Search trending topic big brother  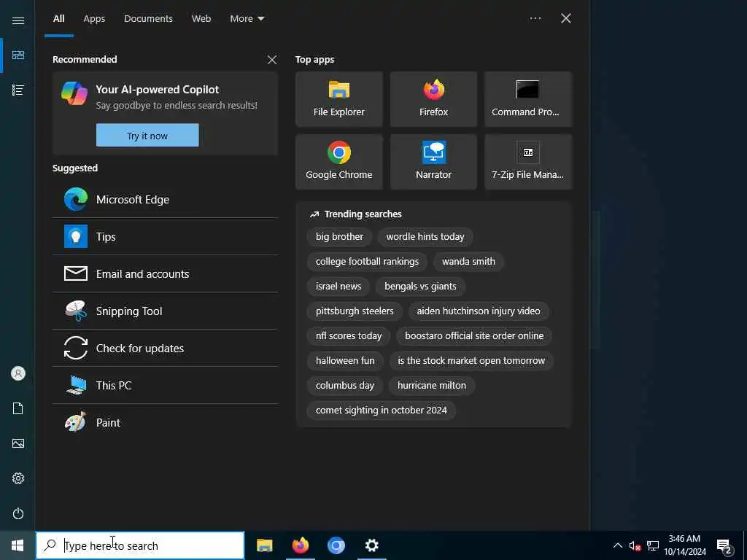point(339,237)
